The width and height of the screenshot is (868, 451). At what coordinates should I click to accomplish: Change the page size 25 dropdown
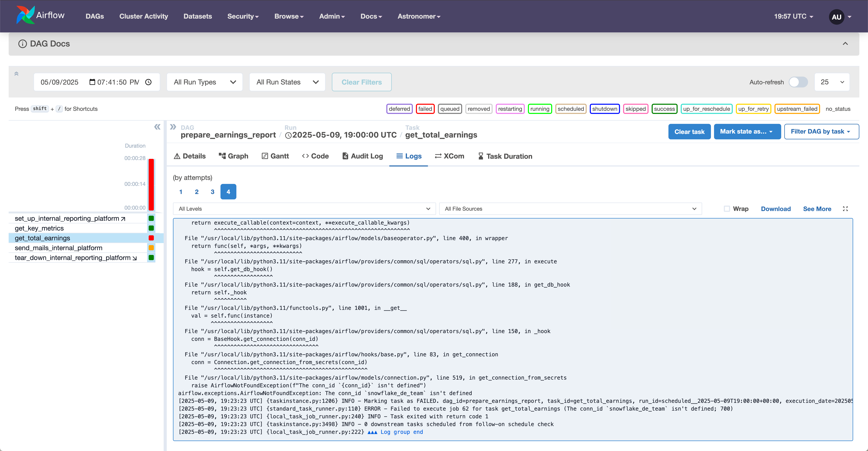(832, 82)
